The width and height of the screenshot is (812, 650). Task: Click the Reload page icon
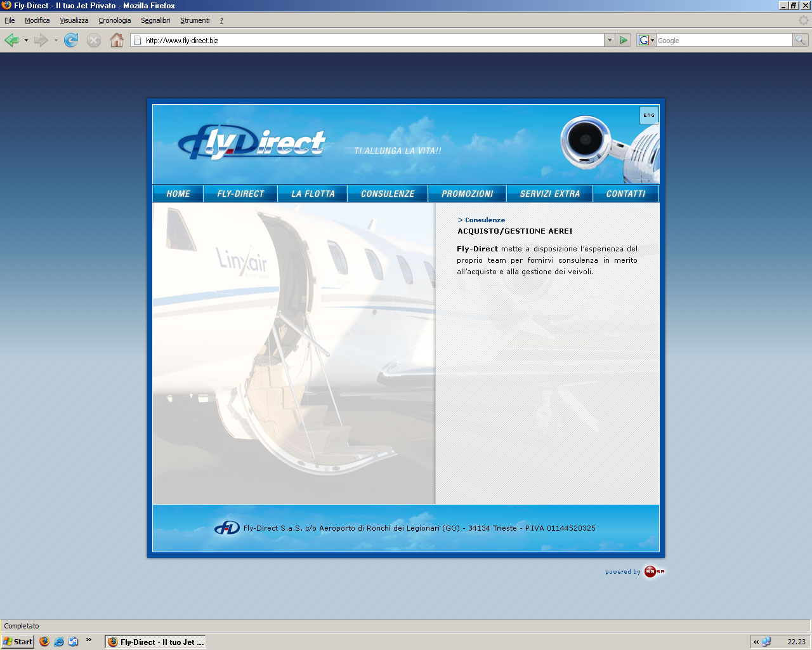71,41
